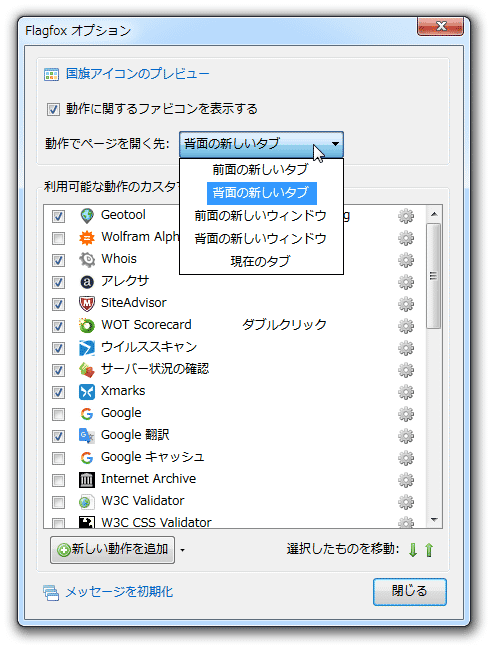Image resolution: width=492 pixels, height=648 pixels.
Task: Click gear icon next to WOT Scorecard
Action: (x=406, y=326)
